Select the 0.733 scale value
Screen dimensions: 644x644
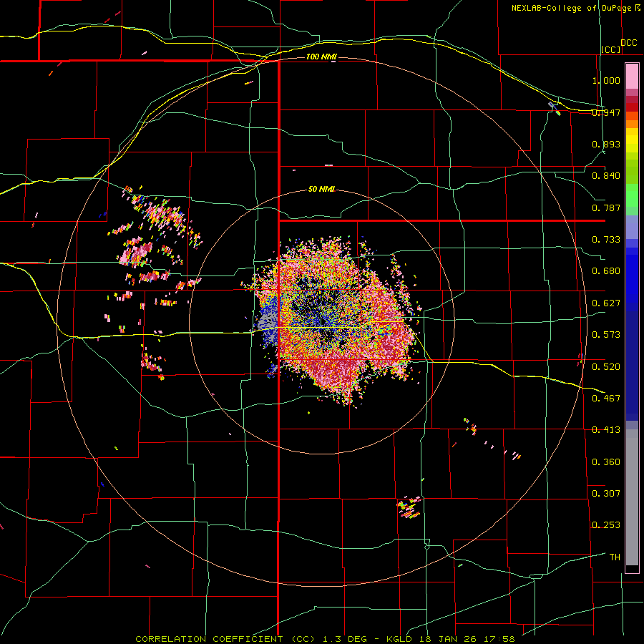point(606,240)
